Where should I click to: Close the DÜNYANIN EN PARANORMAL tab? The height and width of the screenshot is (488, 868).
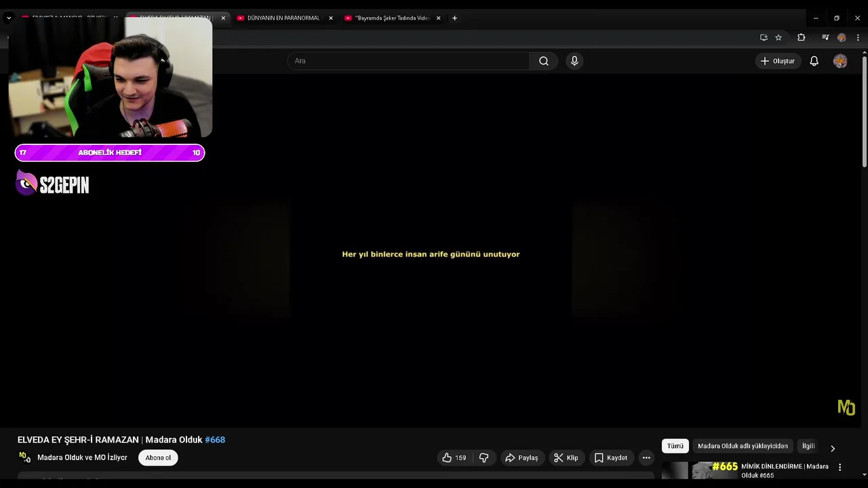(x=331, y=18)
